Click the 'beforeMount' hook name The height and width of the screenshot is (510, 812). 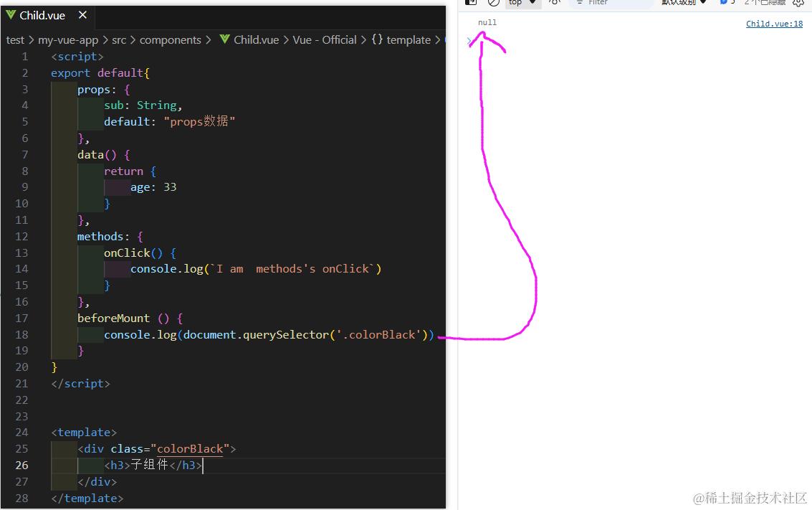(x=113, y=318)
